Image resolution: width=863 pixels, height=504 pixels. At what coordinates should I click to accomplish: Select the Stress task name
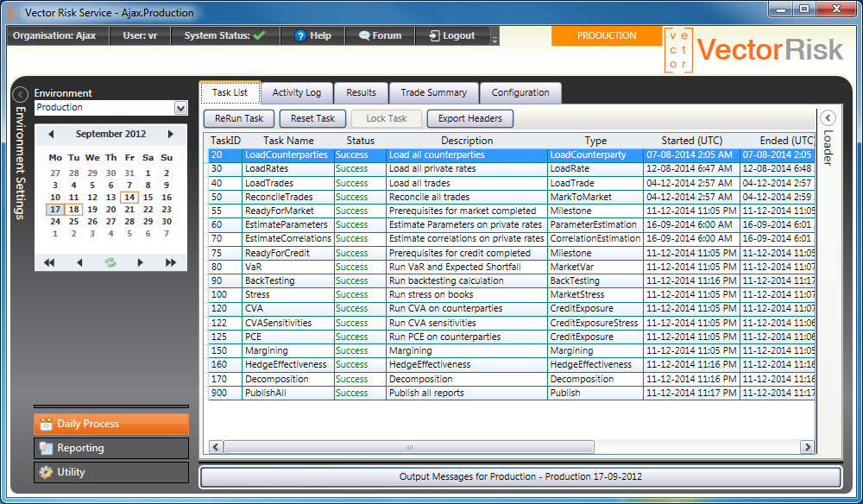(x=257, y=294)
